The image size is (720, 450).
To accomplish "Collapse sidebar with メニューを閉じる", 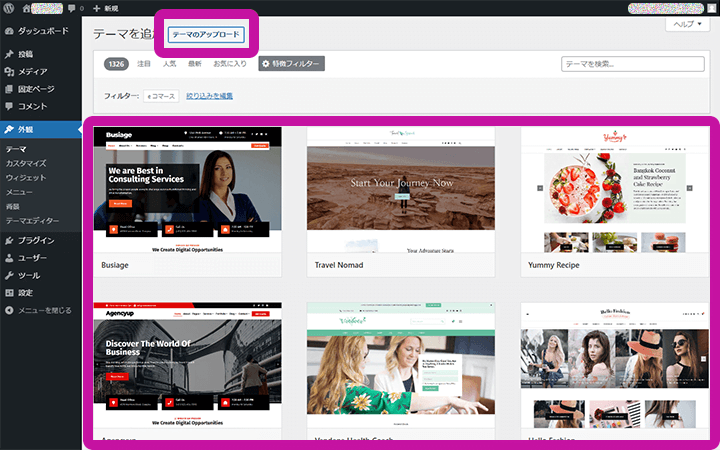I will click(x=44, y=311).
